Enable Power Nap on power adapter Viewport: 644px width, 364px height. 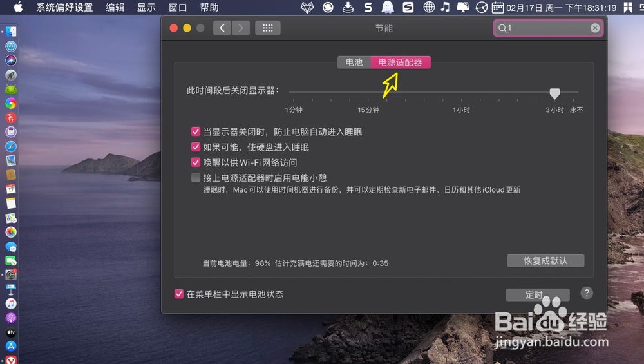[196, 177]
